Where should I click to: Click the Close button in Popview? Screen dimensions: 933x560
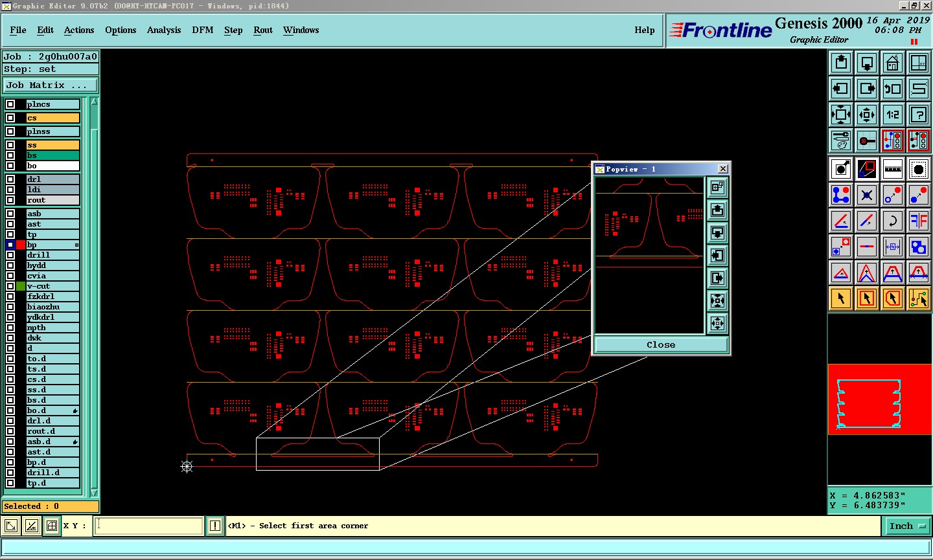[661, 345]
